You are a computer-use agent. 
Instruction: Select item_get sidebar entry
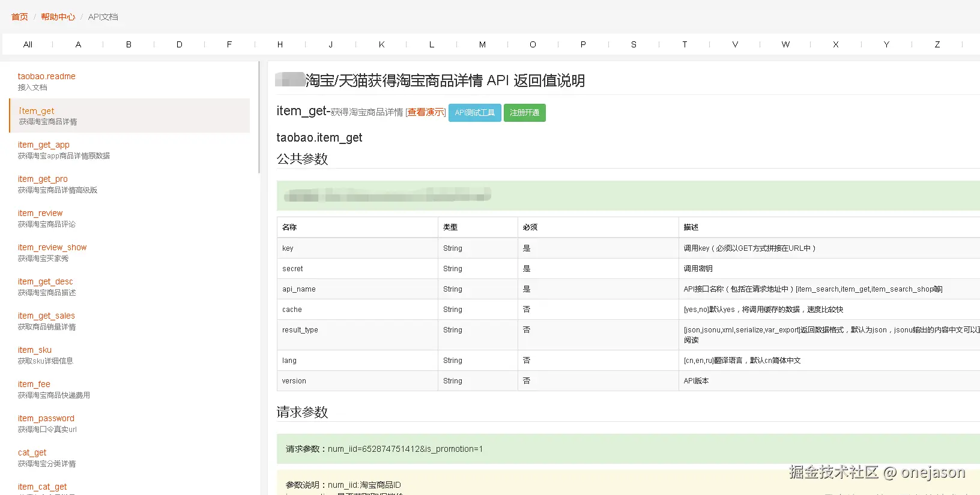click(x=130, y=116)
